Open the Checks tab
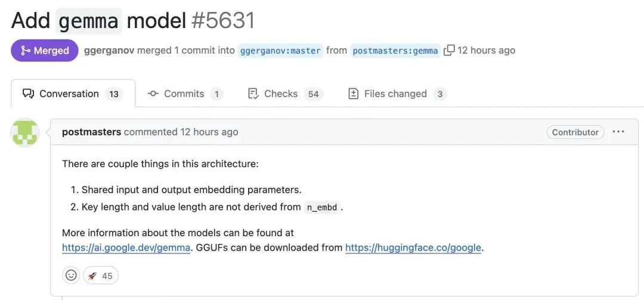This screenshot has height=300, width=644. click(286, 94)
